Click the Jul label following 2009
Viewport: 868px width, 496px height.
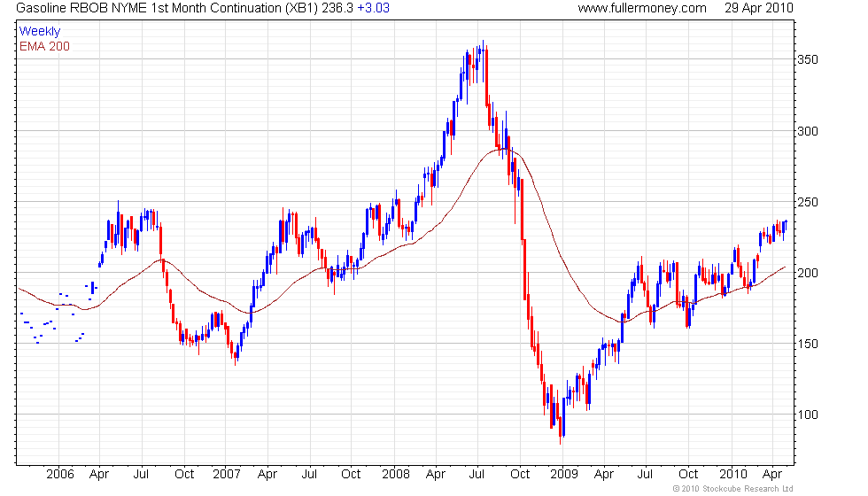[646, 475]
